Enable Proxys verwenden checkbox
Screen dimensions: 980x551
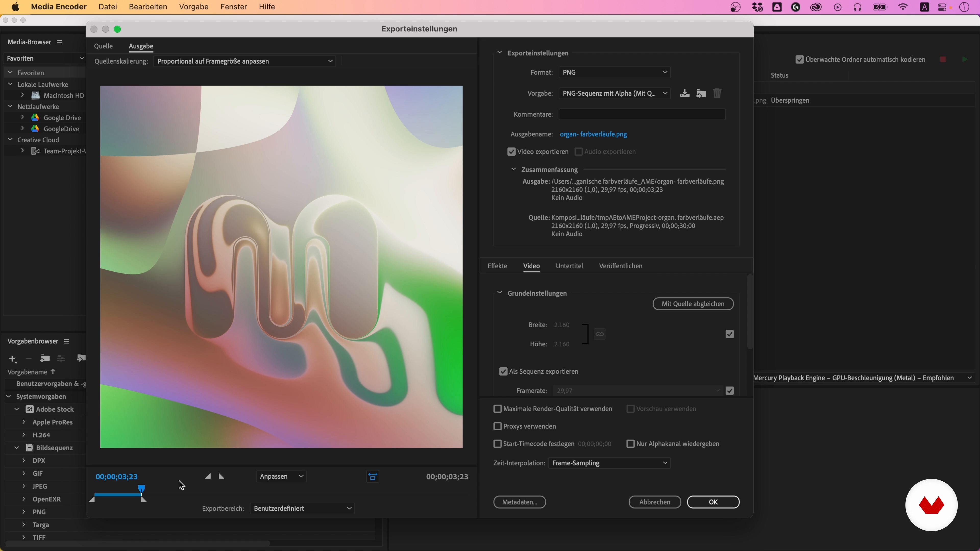(x=497, y=426)
